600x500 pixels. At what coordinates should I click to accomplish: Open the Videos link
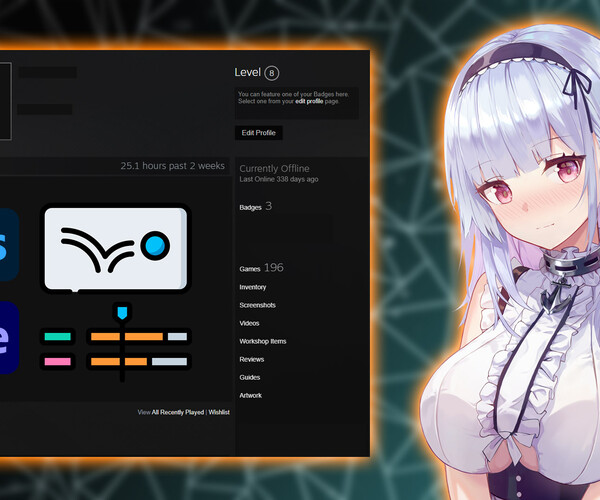coord(249,323)
